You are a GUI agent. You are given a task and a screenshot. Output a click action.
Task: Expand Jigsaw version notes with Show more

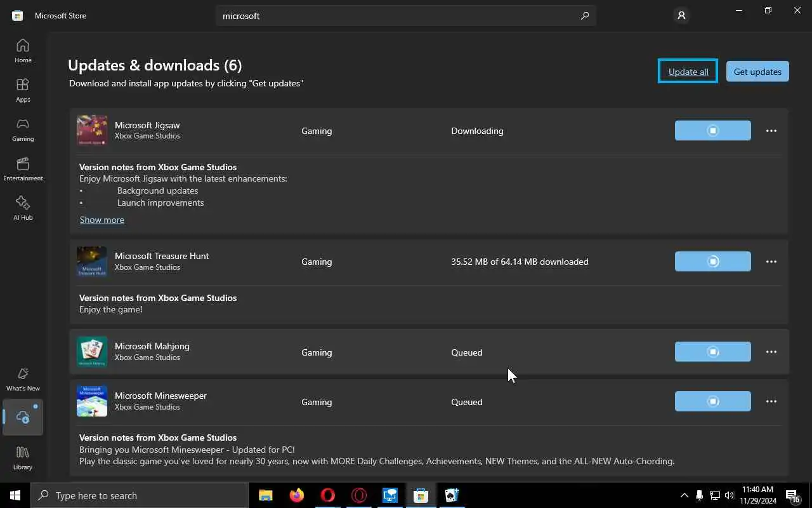coord(102,220)
